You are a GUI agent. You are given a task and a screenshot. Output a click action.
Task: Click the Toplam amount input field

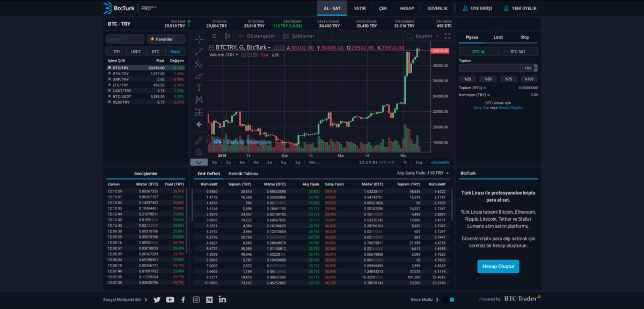pyautogui.click(x=491, y=68)
